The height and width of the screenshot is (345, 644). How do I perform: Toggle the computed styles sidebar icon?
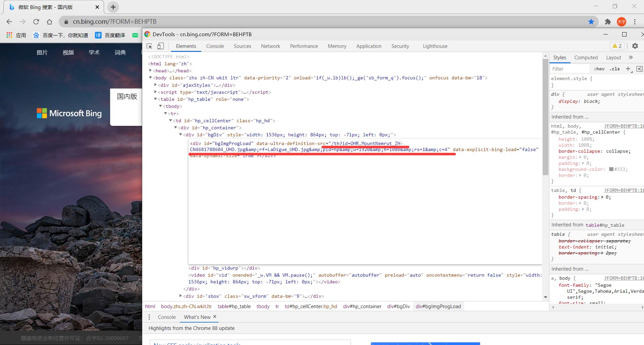tap(640, 69)
